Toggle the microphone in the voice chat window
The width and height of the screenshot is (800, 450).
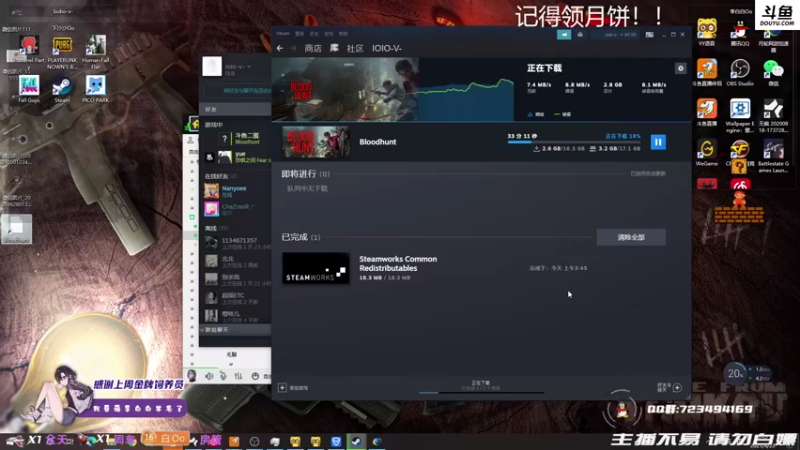(x=223, y=376)
